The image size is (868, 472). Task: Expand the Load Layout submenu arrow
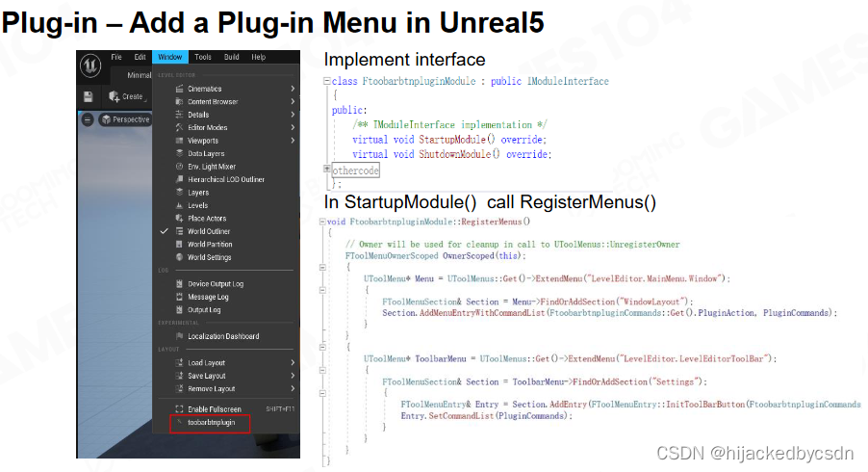tap(293, 362)
